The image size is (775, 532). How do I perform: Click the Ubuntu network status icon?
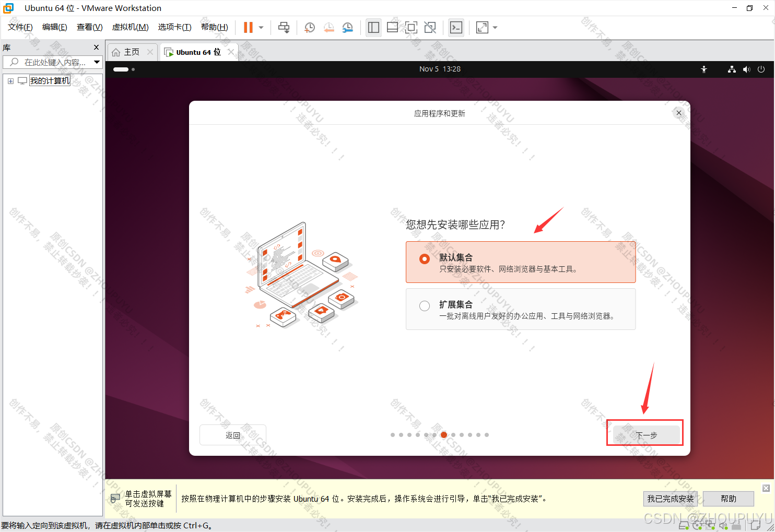(x=732, y=69)
